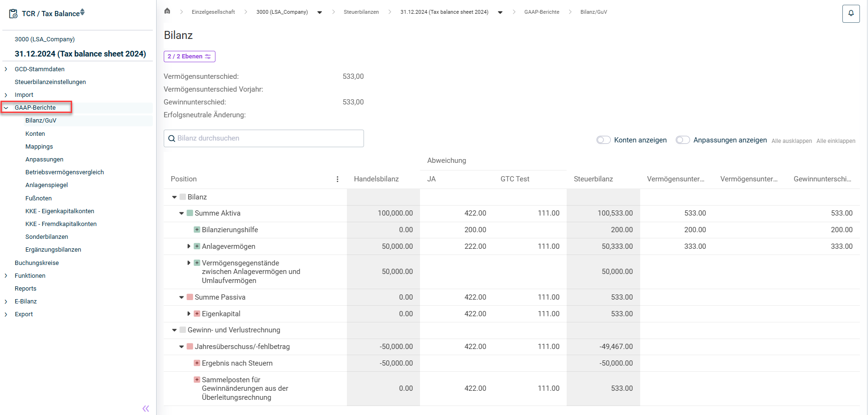Click the home icon in breadcrumb
The width and height of the screenshot is (868, 415).
click(x=167, y=11)
